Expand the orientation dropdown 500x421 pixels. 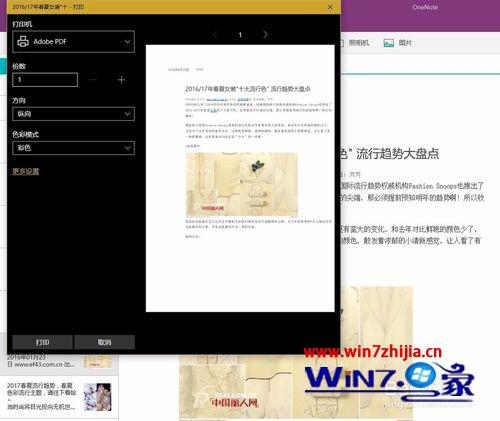(x=73, y=114)
